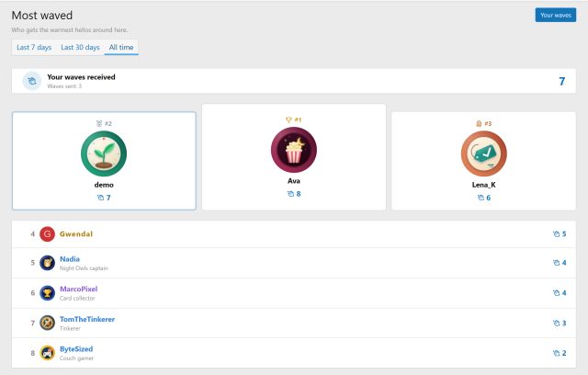Open Ava's popcorn avatar
Screen dimensions: 588x375
294,150
